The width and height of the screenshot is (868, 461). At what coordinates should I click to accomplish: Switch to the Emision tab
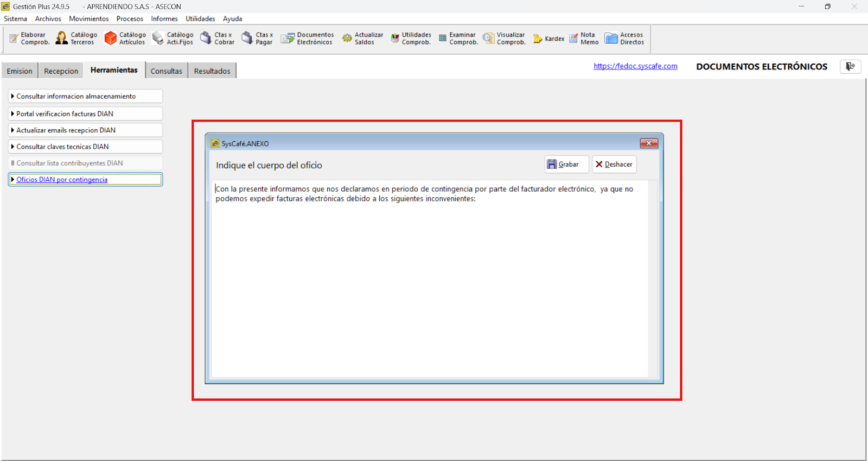(x=20, y=71)
